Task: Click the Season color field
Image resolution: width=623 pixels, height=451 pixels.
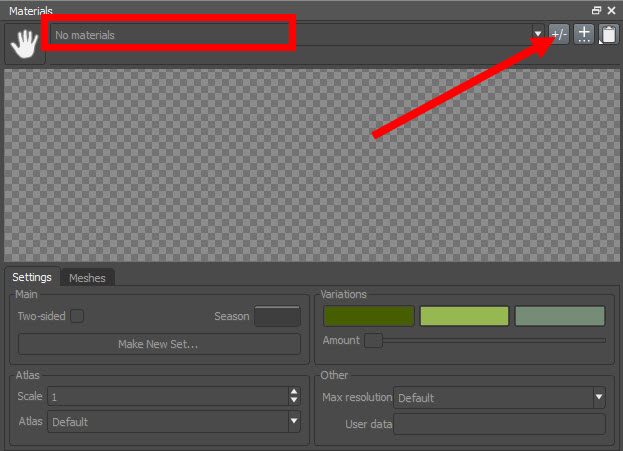Action: click(x=277, y=316)
